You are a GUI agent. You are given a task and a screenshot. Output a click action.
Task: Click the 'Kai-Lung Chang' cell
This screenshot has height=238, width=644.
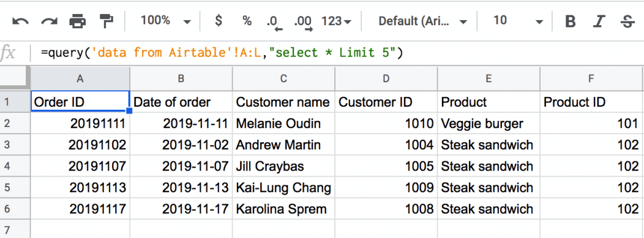click(283, 187)
